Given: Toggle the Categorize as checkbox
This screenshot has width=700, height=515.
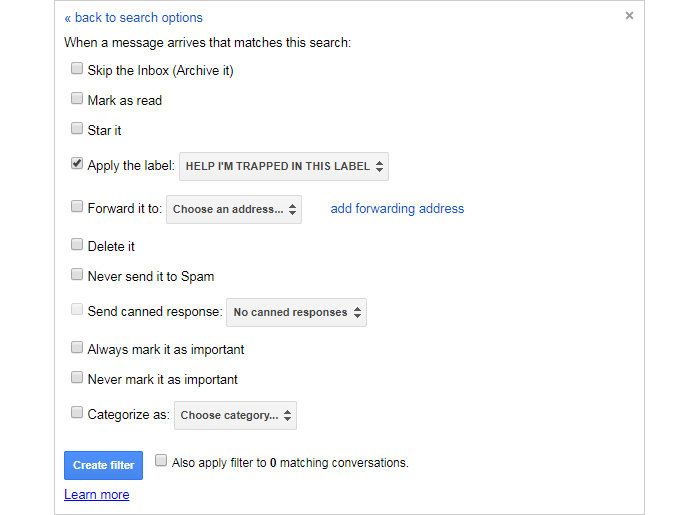Looking at the screenshot, I should (77, 412).
